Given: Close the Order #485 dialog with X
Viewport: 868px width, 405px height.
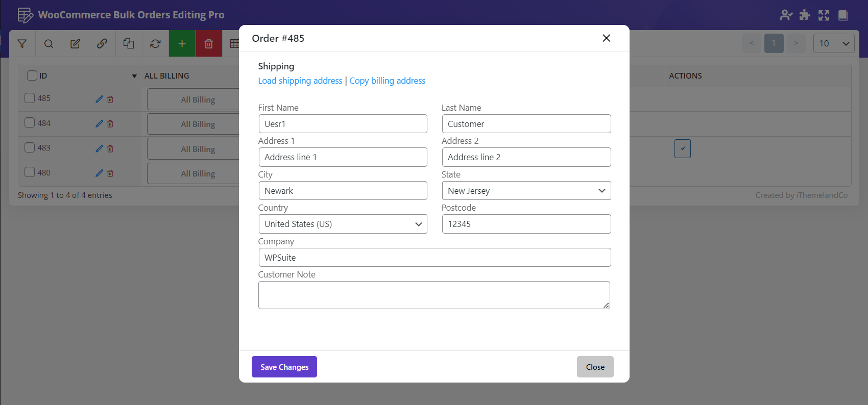Looking at the screenshot, I should click(606, 38).
